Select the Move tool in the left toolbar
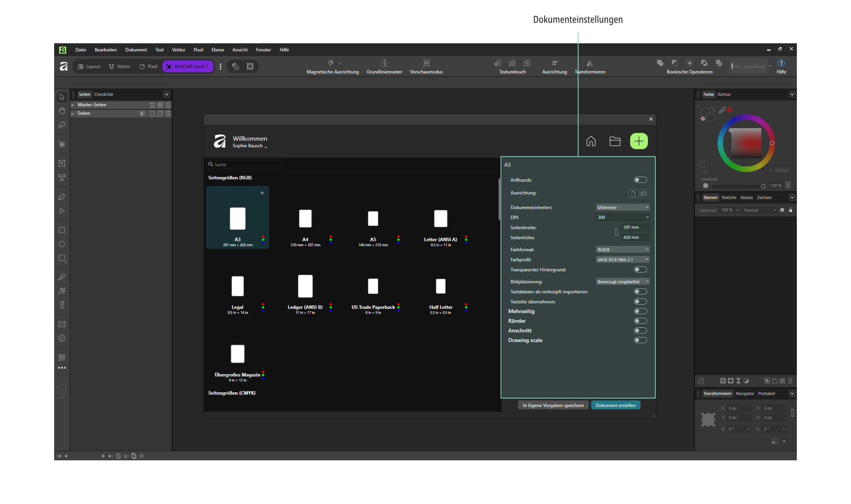 click(62, 97)
